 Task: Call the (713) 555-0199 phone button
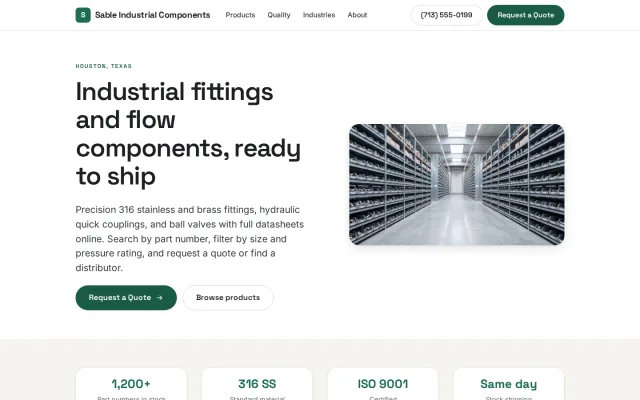point(446,15)
